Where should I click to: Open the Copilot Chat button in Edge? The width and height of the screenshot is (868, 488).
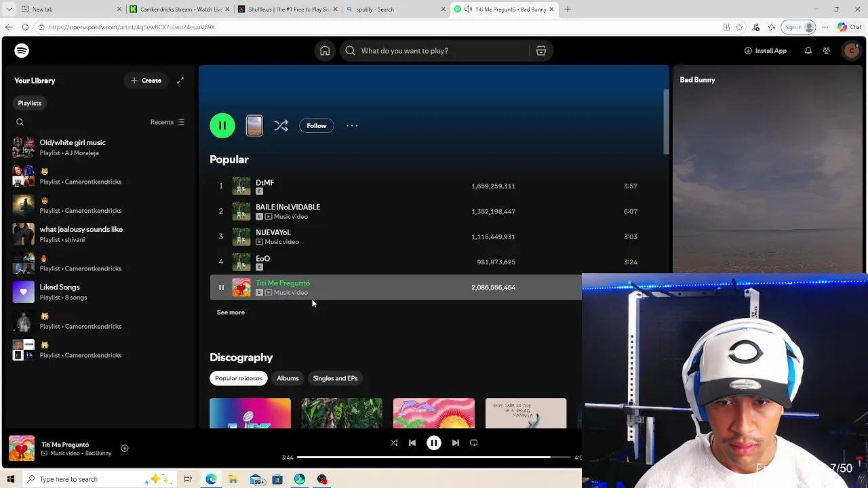coord(850,27)
